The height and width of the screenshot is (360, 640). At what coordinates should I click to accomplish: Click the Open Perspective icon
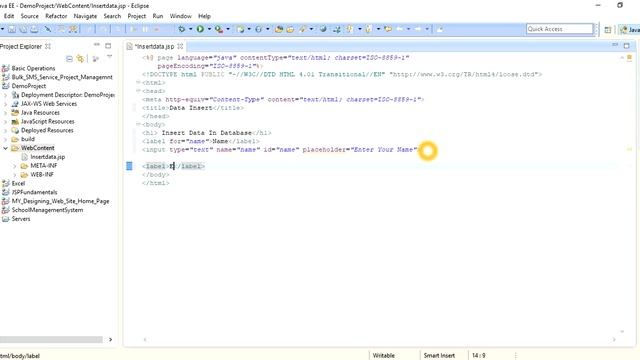tap(608, 29)
